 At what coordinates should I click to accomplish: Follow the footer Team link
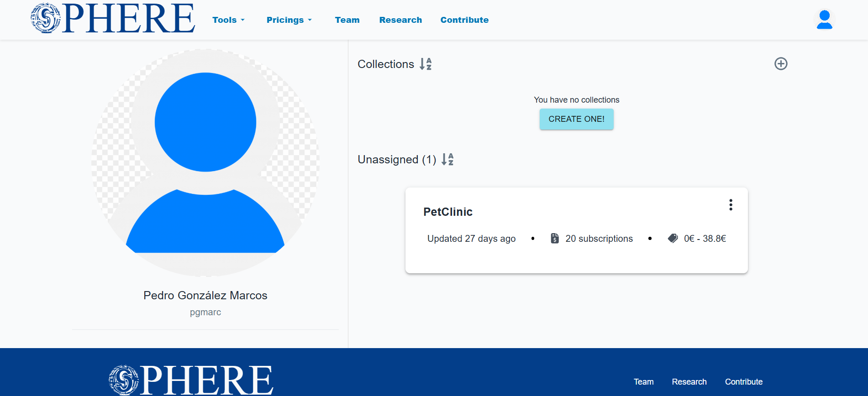(x=643, y=382)
